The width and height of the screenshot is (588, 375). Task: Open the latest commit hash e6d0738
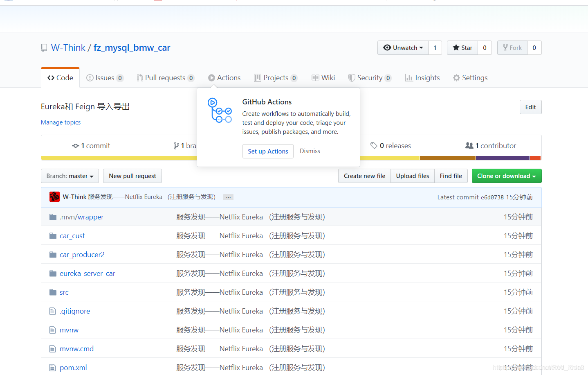[492, 197]
